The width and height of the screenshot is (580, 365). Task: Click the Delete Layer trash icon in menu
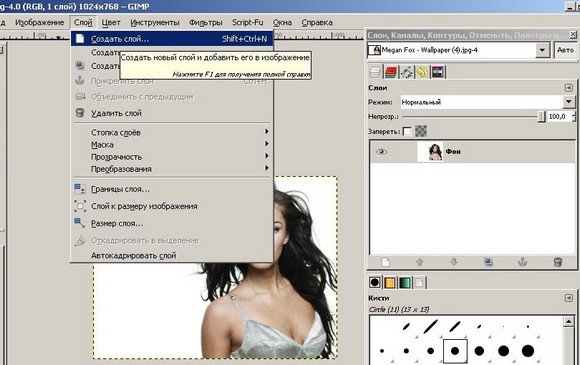[x=80, y=113]
